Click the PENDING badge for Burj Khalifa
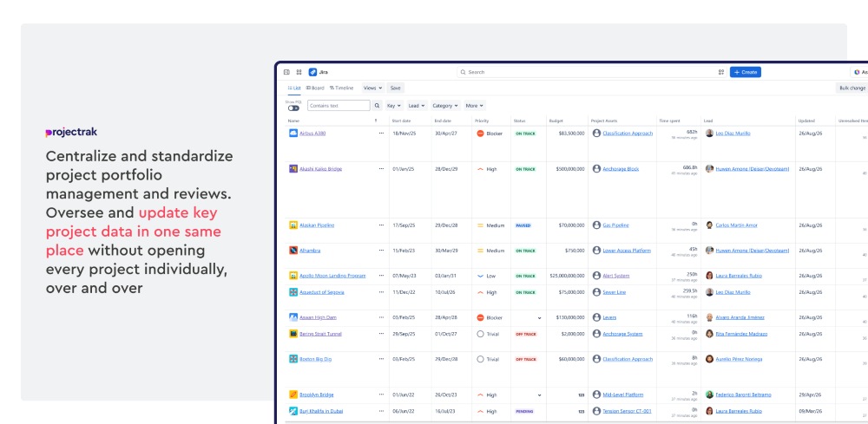 [x=523, y=411]
